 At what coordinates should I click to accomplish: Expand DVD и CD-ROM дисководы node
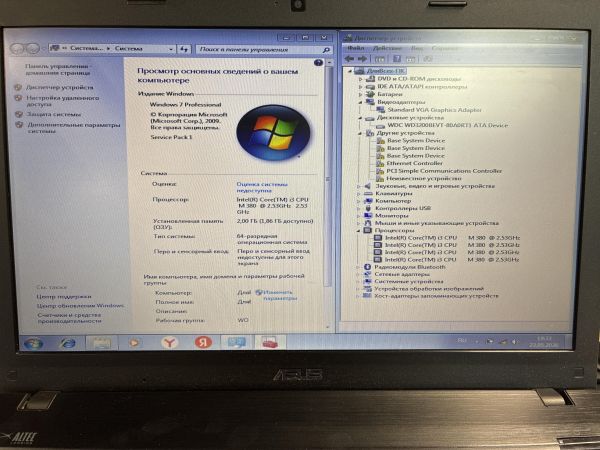(360, 79)
